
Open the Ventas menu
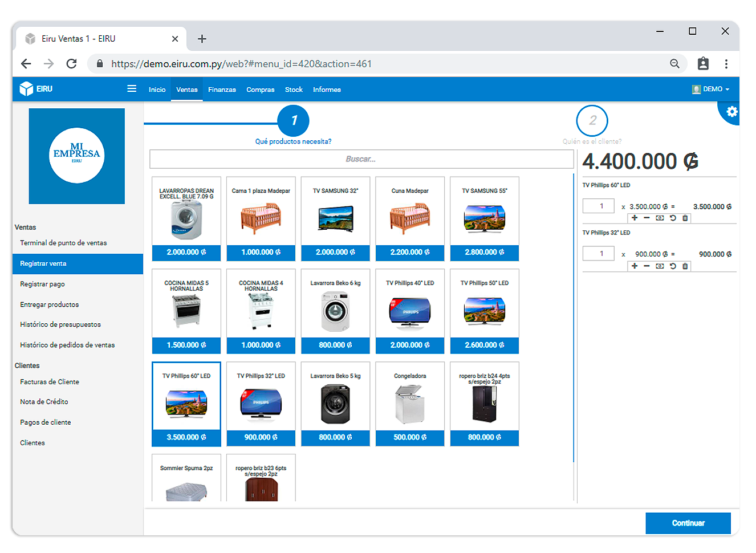(187, 90)
